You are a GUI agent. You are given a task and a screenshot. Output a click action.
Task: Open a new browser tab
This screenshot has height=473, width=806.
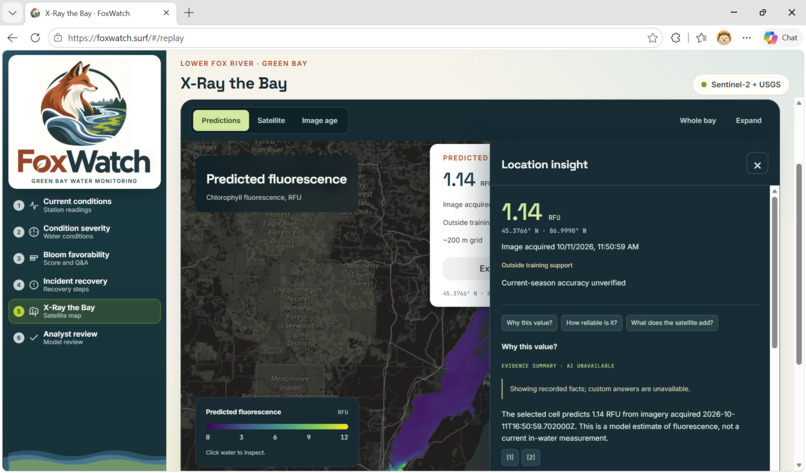pos(189,13)
